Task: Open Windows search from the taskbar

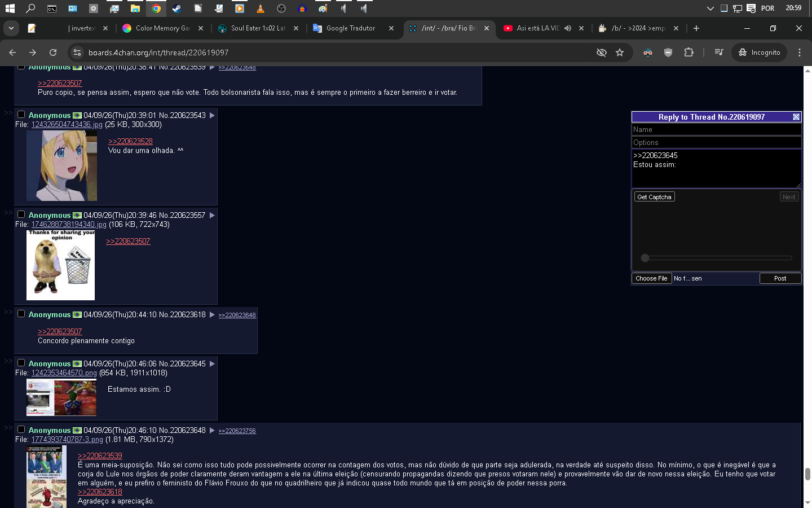Action: (30, 8)
